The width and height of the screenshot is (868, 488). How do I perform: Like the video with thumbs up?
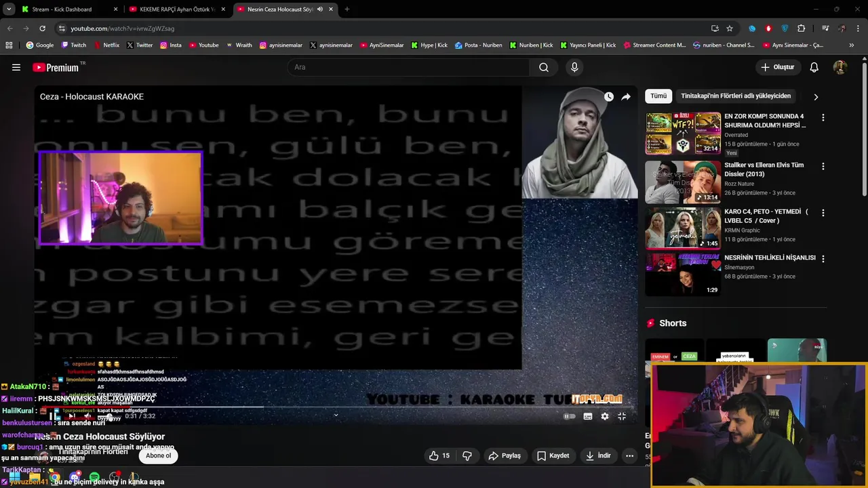coord(440,455)
